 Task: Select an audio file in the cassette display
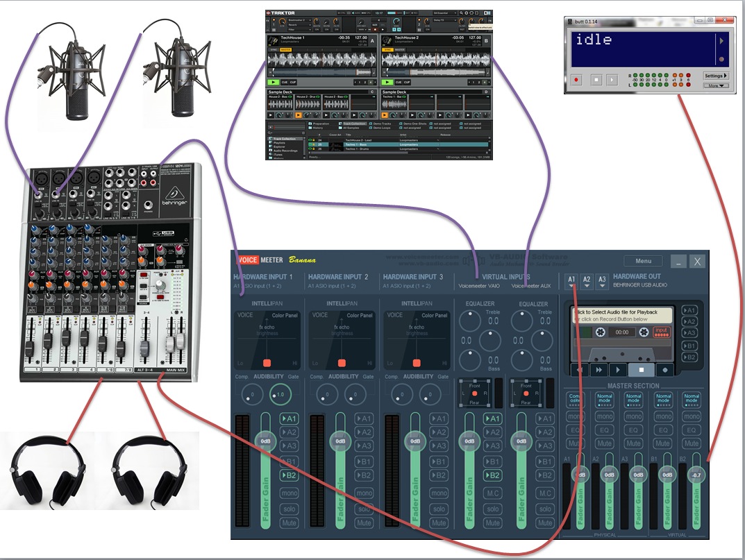[622, 315]
